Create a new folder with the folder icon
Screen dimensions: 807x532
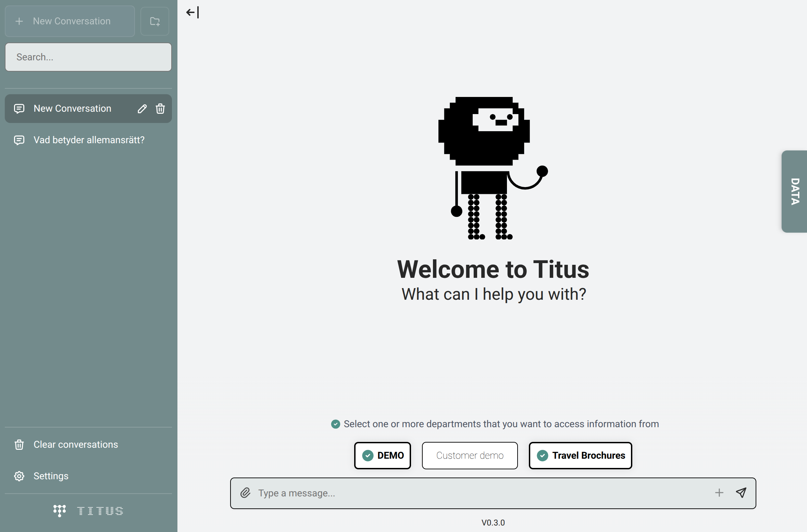(154, 21)
